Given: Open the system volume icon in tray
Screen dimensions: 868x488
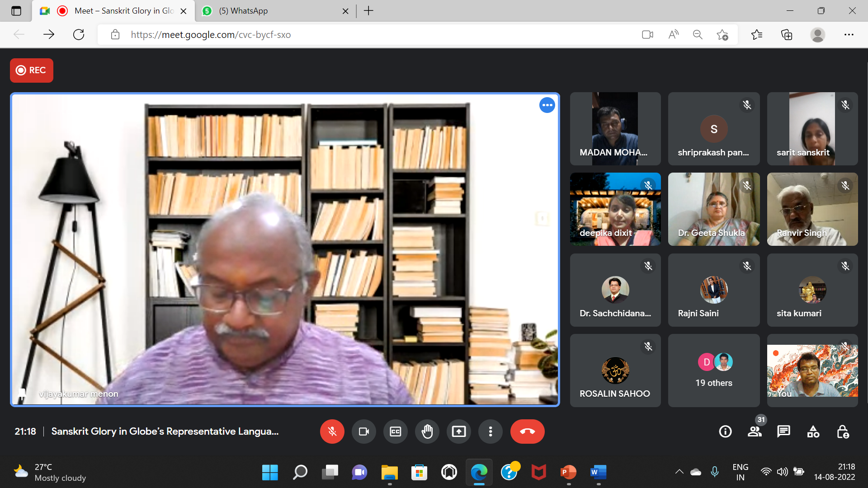Looking at the screenshot, I should click(782, 472).
